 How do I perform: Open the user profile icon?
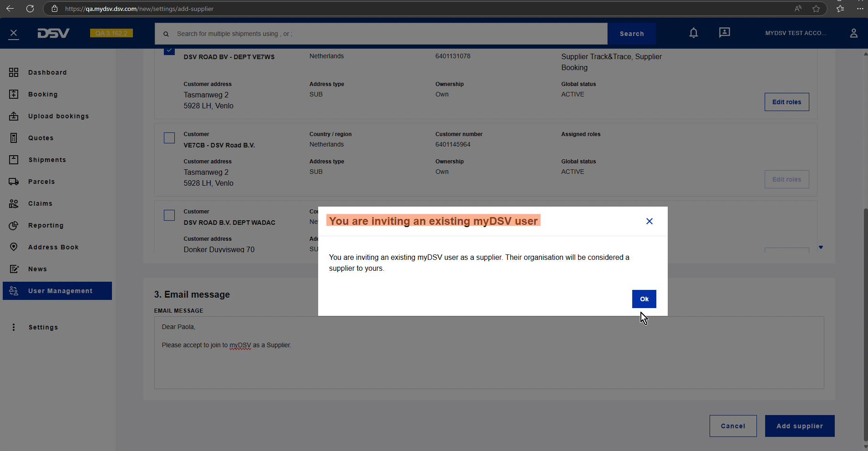[x=853, y=33]
